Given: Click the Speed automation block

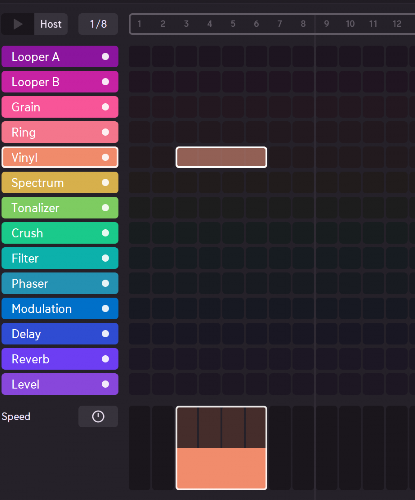Looking at the screenshot, I should (221, 448).
